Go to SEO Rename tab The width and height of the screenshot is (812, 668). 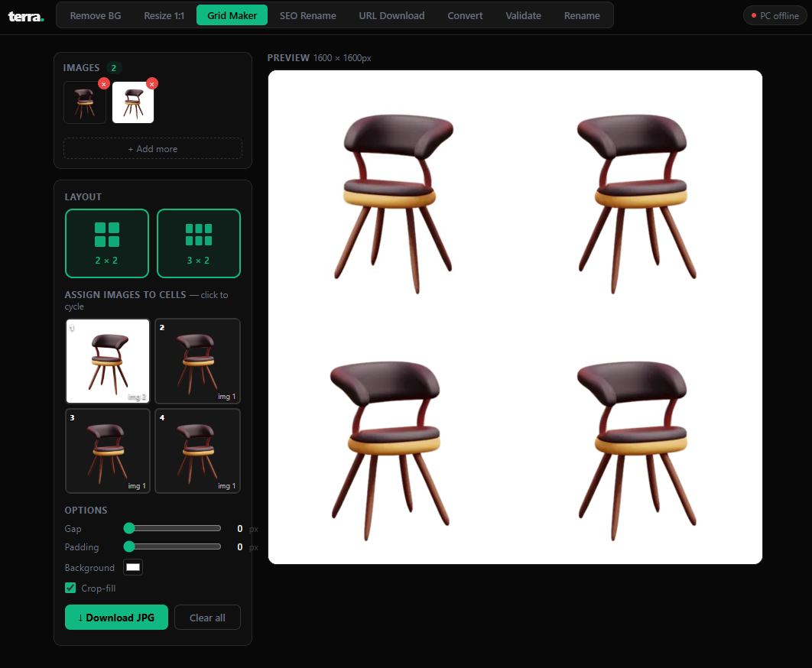pos(307,15)
